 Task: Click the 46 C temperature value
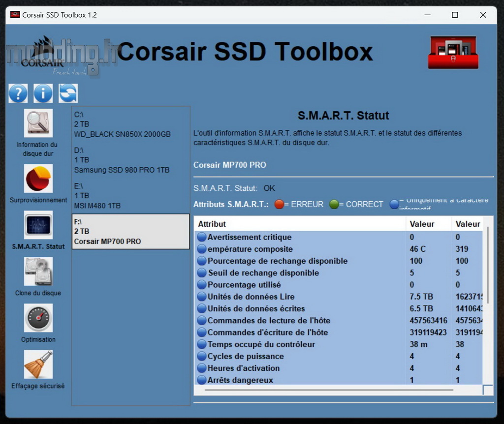coord(417,249)
